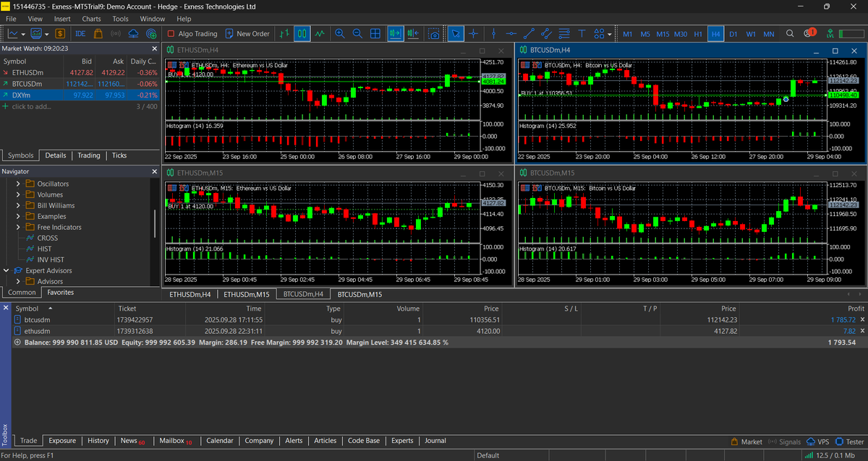Open the Tools menu
Viewport: 868px width, 461px height.
tap(121, 18)
